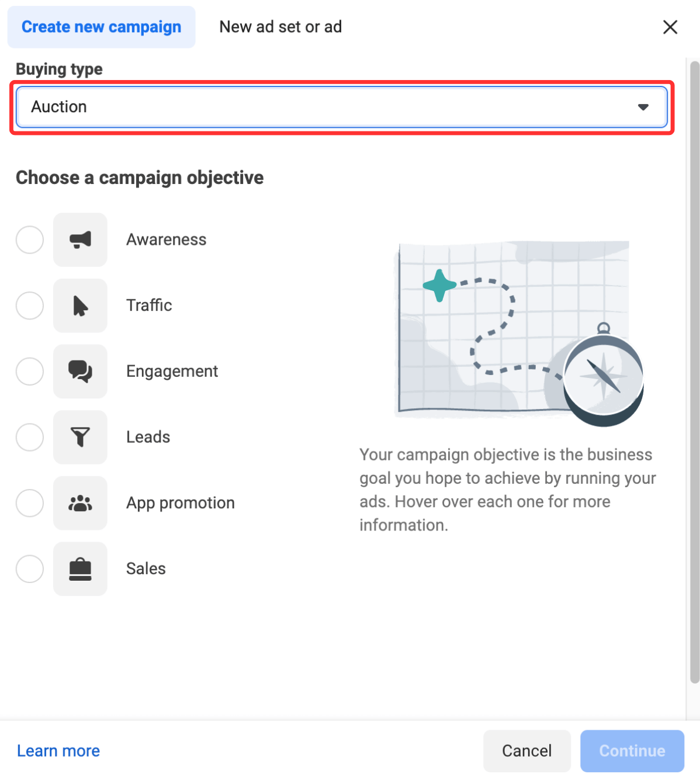Open the Learn more link
700x777 pixels.
(x=58, y=751)
